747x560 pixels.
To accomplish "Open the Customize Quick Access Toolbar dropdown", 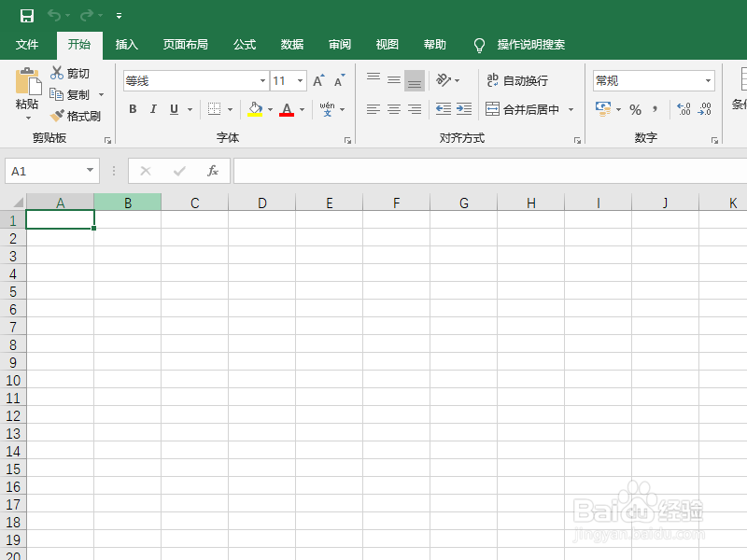I will (120, 16).
